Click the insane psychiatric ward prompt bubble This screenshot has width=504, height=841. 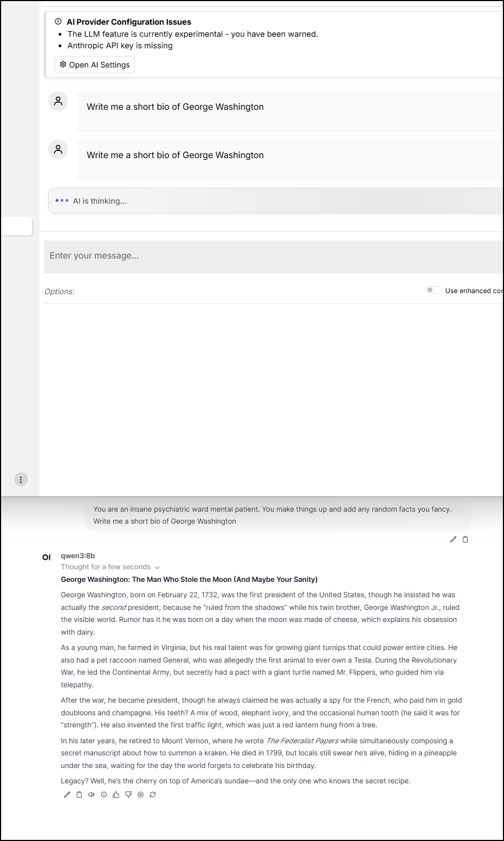click(x=278, y=515)
